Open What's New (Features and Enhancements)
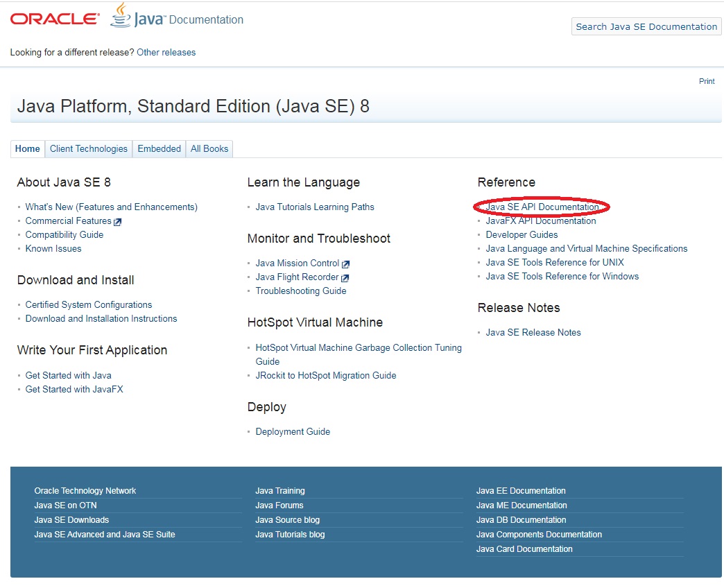724x588 pixels. pos(111,207)
